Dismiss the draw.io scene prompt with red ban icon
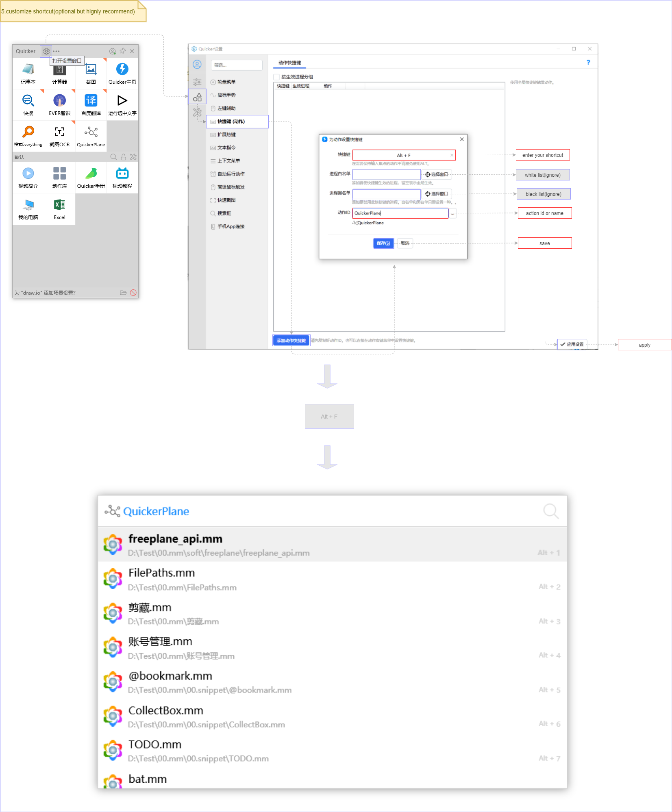Viewport: 672px width, 812px height. click(x=133, y=293)
